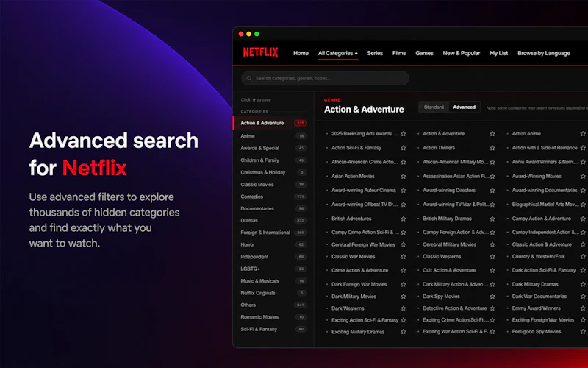Open My List
Image resolution: width=588 pixels, height=368 pixels.
pos(498,53)
